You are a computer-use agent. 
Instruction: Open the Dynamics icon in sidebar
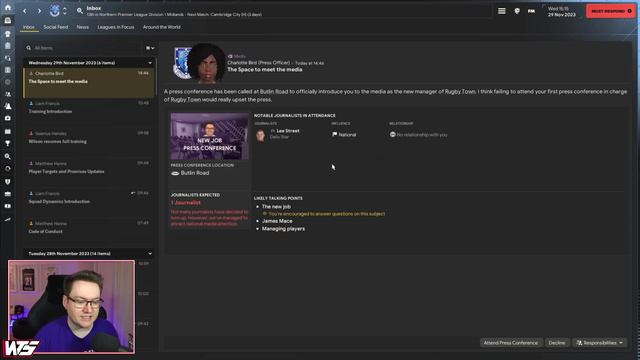[8, 58]
